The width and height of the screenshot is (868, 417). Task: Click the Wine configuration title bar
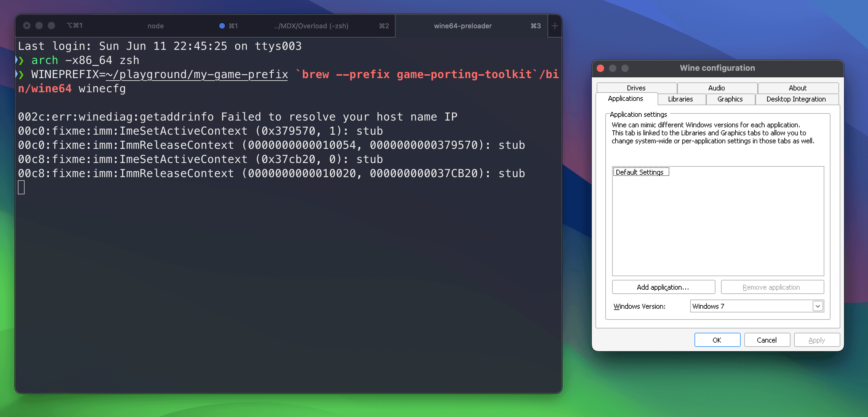point(717,68)
